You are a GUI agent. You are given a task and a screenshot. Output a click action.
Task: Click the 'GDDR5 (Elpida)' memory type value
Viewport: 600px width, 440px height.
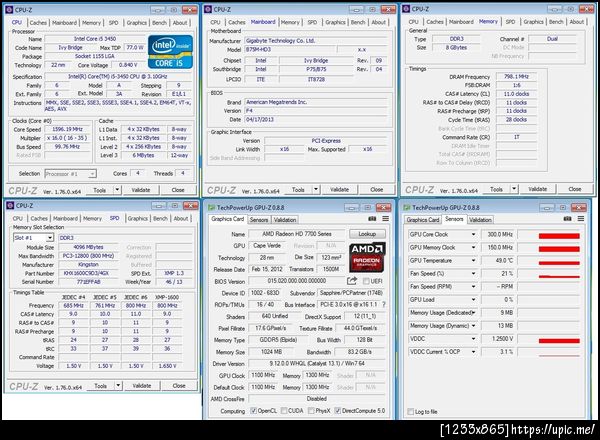click(278, 340)
